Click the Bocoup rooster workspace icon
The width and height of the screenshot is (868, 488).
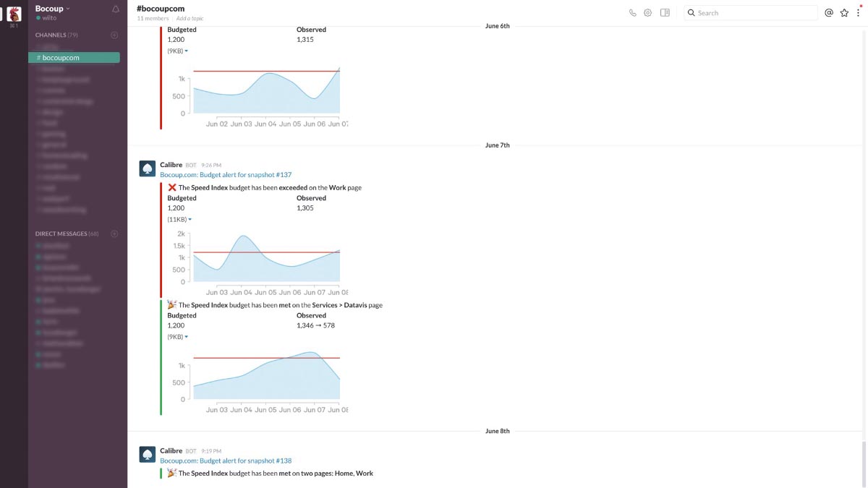click(x=14, y=14)
